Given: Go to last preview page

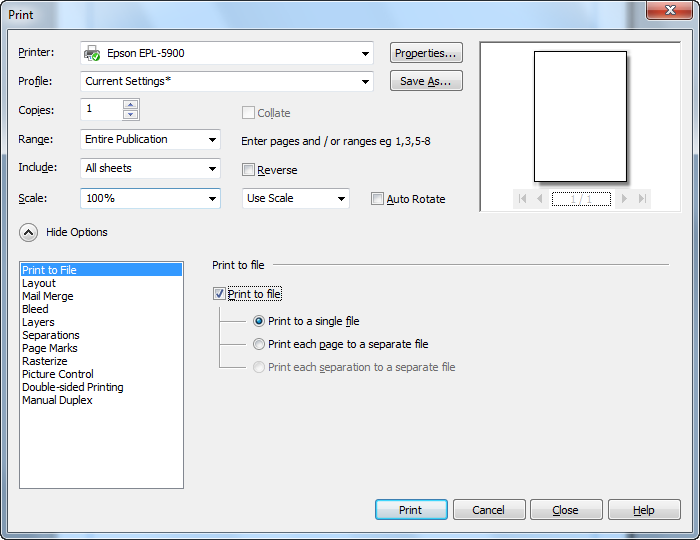Looking at the screenshot, I should click(x=642, y=199).
